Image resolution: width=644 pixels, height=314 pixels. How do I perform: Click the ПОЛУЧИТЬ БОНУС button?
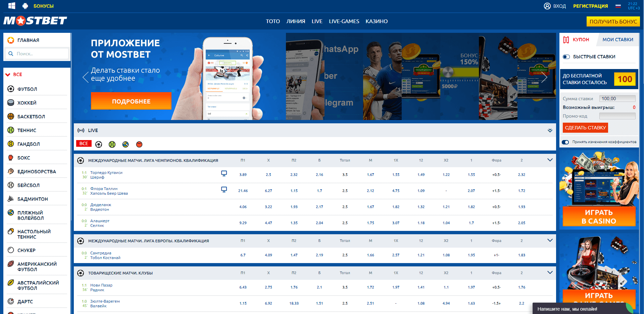point(613,21)
